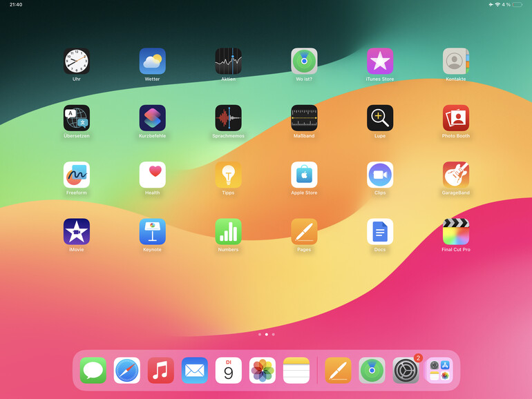Open recent Pages app in dock

[338, 370]
